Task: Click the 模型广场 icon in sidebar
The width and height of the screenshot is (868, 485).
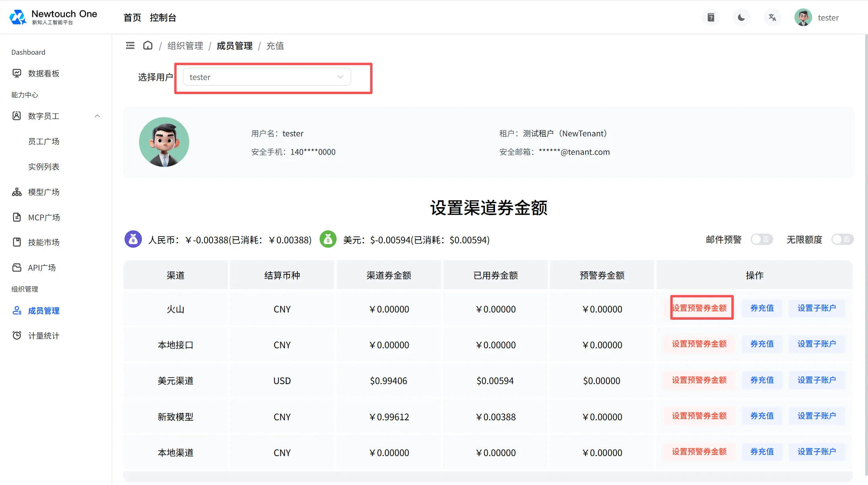Action: [x=17, y=192]
